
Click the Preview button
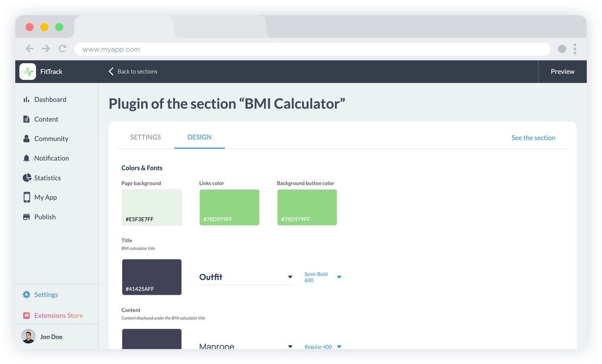[562, 72]
